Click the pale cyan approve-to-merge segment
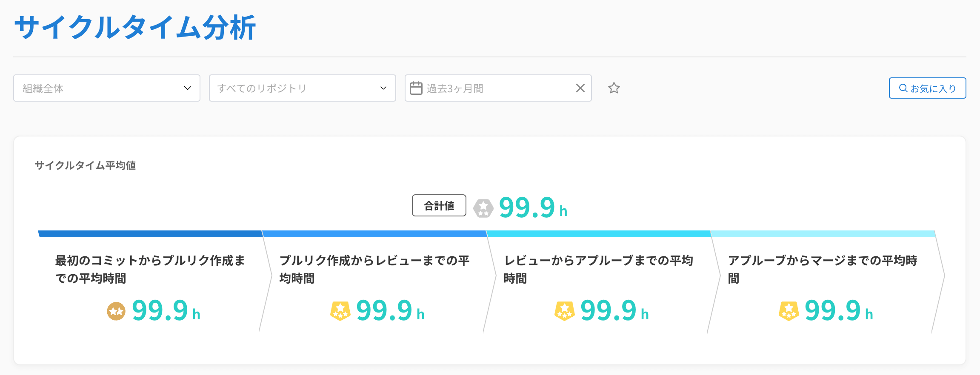This screenshot has height=375, width=980. pos(823,234)
